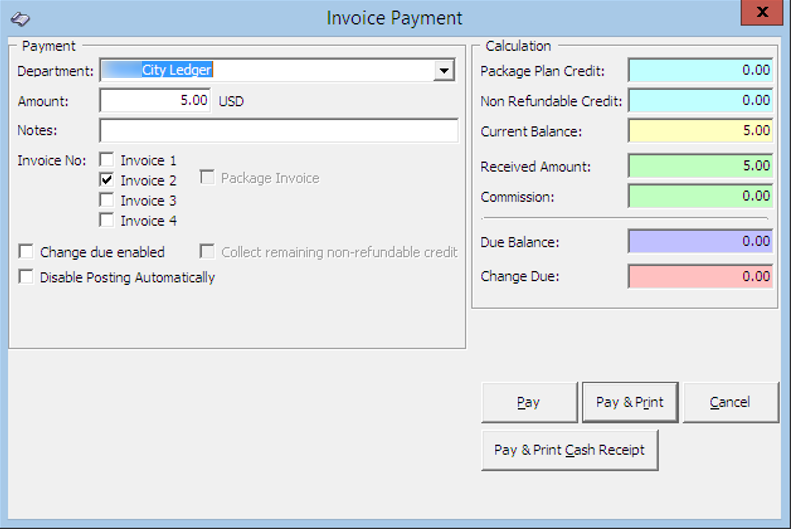The width and height of the screenshot is (791, 529).
Task: Open the Department dropdown arrow
Action: click(x=444, y=71)
